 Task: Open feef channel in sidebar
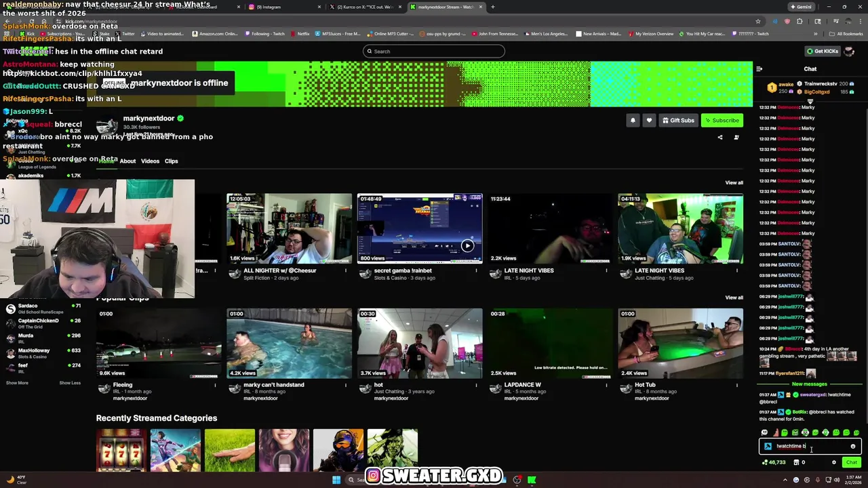pos(42,368)
